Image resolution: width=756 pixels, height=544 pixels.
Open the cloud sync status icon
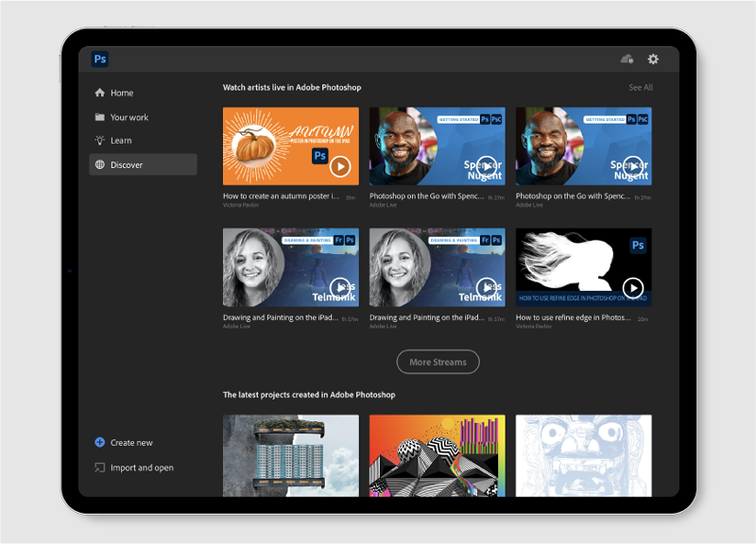[x=627, y=59]
